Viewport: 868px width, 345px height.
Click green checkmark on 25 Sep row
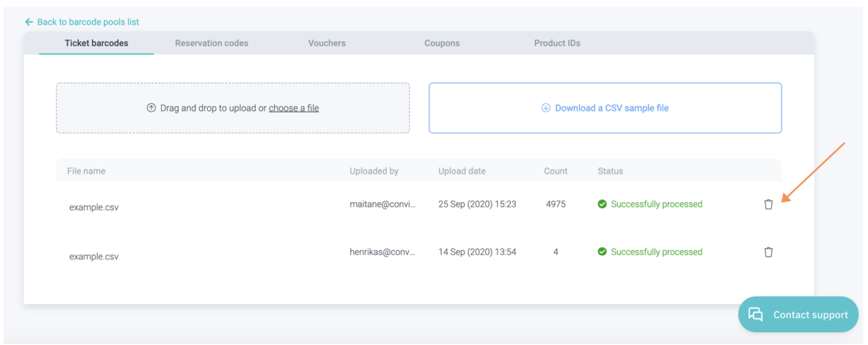pos(602,204)
